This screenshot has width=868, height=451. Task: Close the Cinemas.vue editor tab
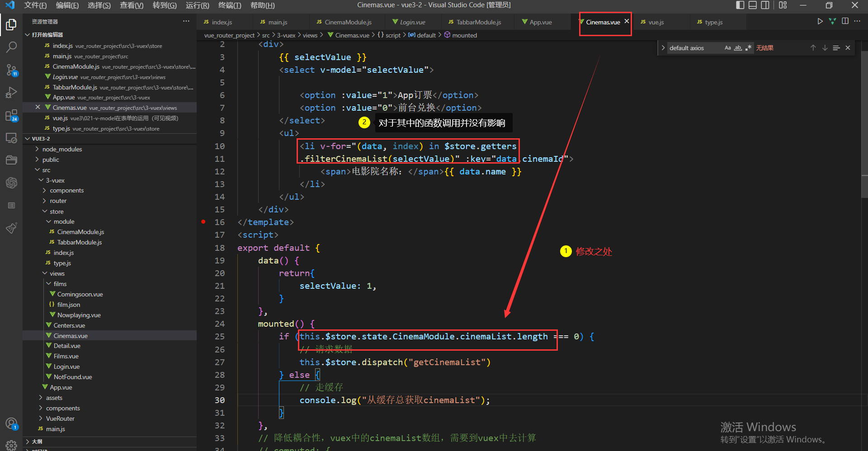(627, 21)
